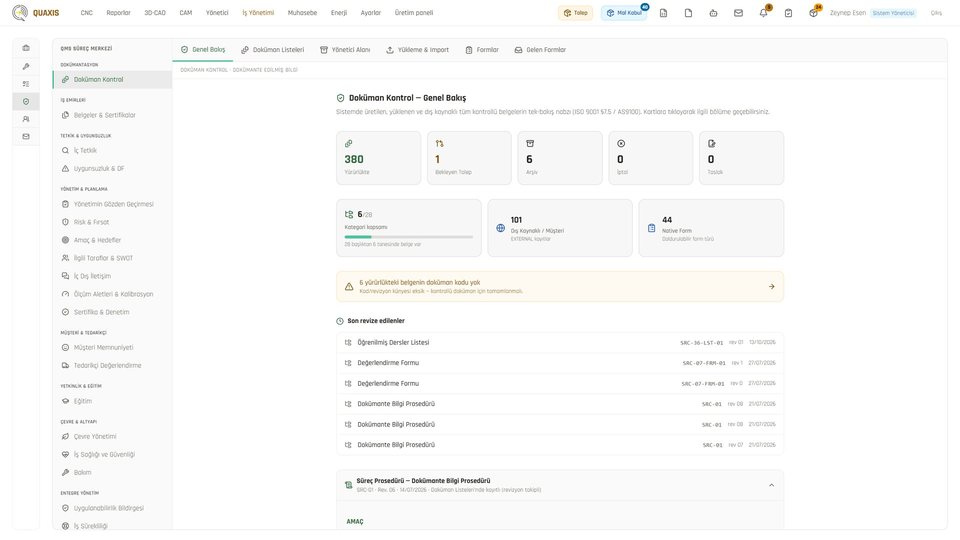Open the 0 Taslak card
Screen dimensions: 960x540
[741, 158]
